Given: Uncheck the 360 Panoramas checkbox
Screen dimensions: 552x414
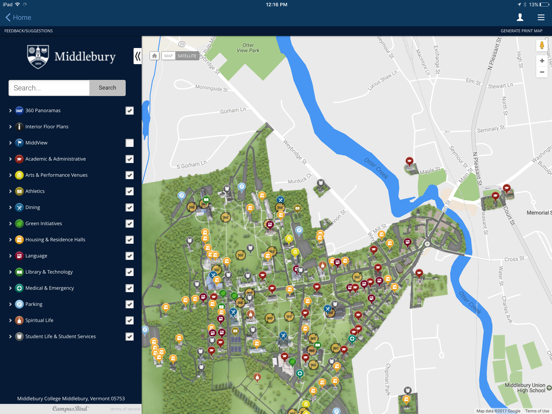Looking at the screenshot, I should pos(130,111).
